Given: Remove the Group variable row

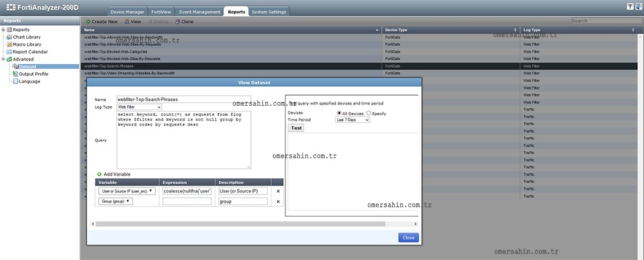Looking at the screenshot, I should (278, 201).
